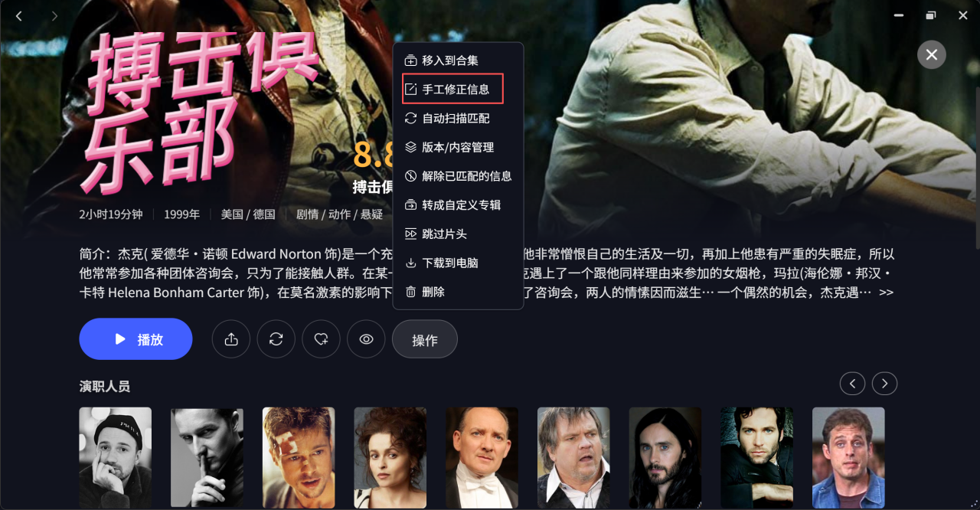Go back using the top-left arrow
Image resolution: width=980 pixels, height=510 pixels.
point(19,16)
